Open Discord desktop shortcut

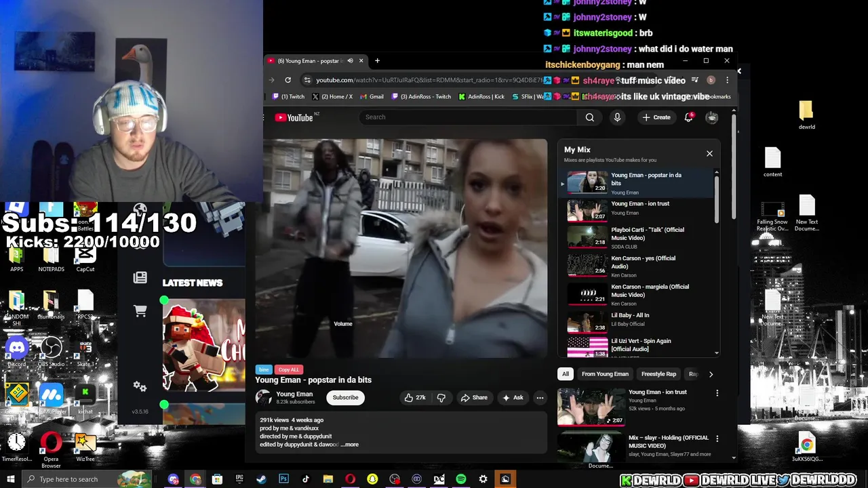[x=17, y=352]
